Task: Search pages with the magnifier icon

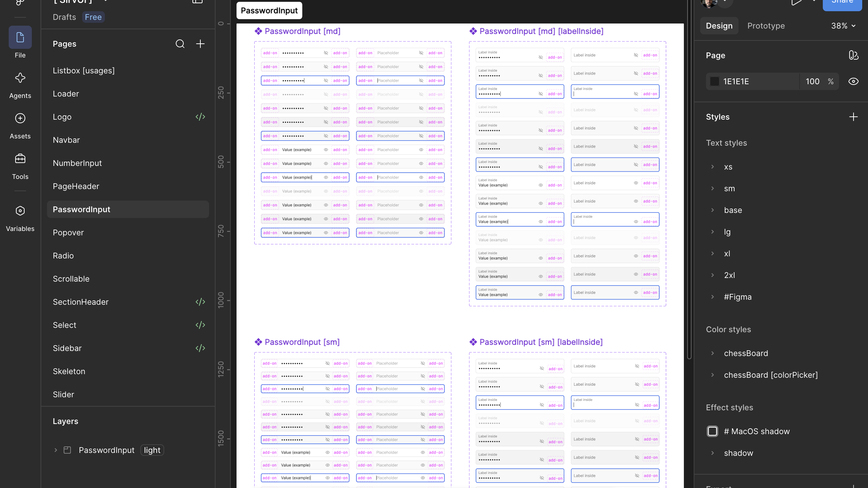Action: [180, 44]
